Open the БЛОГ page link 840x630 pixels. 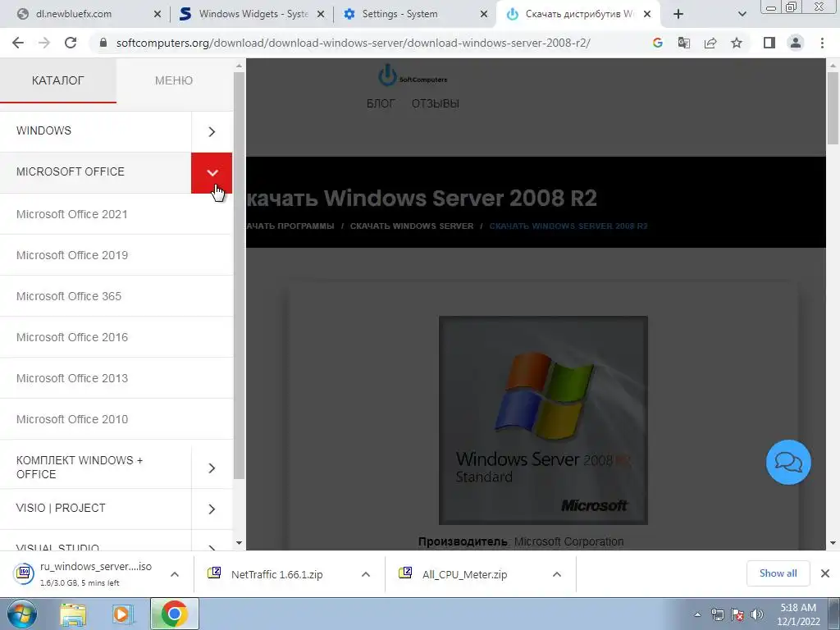pyautogui.click(x=381, y=103)
